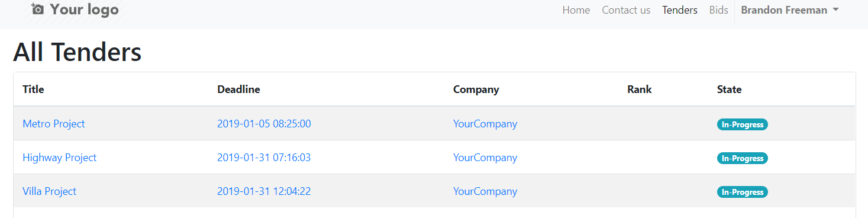Go to the Home menu item
868x218 pixels.
pyautogui.click(x=576, y=10)
